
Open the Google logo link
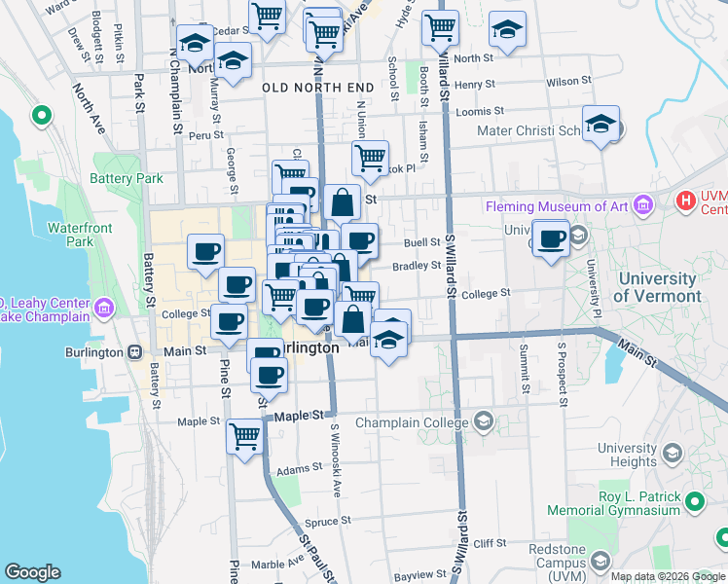tap(32, 572)
